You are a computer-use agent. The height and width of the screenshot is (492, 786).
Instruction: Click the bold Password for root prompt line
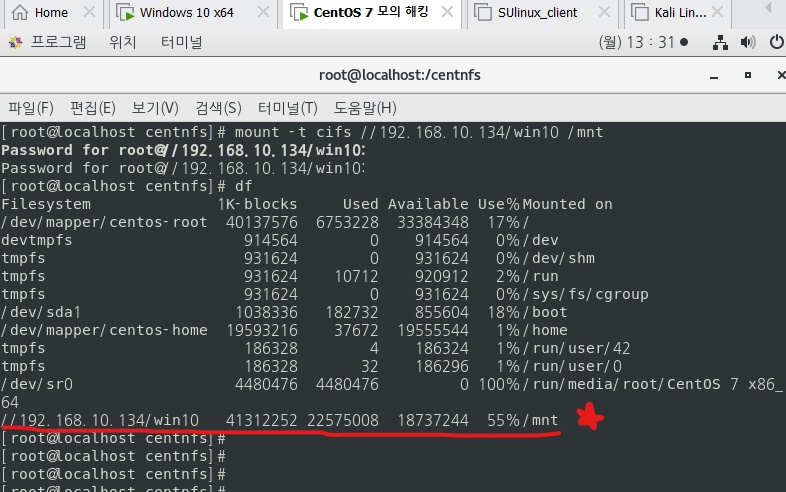(183, 150)
